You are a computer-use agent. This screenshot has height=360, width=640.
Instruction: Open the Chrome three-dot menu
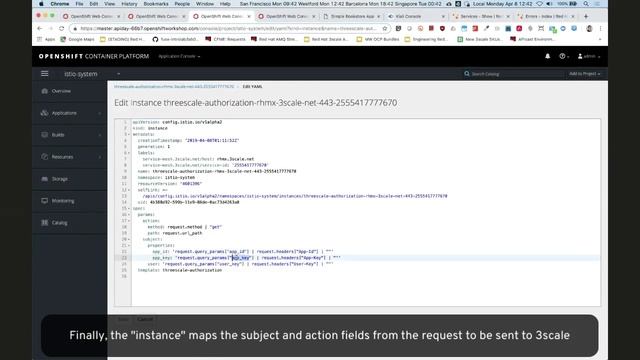[x=600, y=28]
